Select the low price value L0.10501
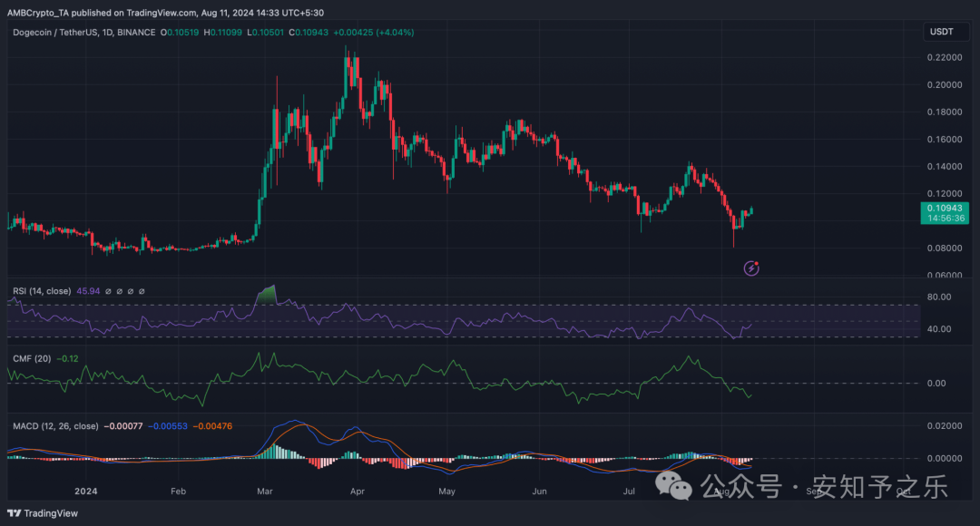 click(265, 33)
